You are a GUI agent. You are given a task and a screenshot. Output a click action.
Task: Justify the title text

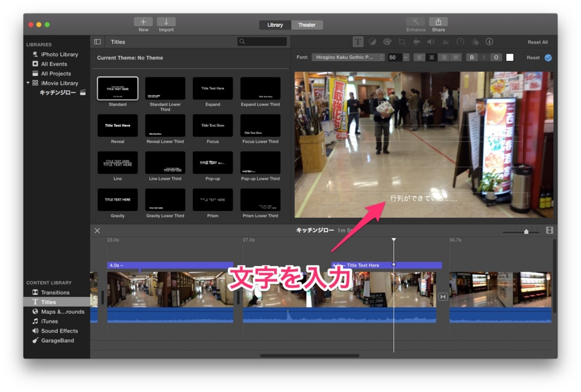[x=456, y=57]
